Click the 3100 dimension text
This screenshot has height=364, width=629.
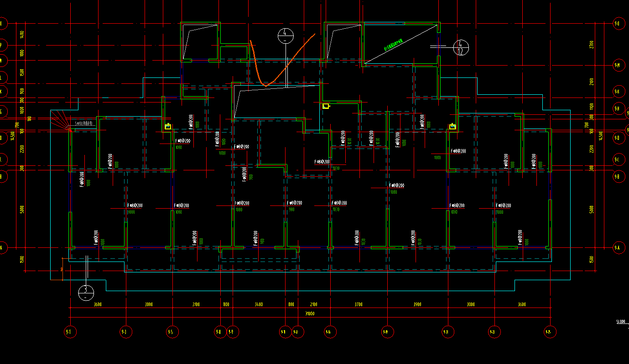tap(196, 304)
